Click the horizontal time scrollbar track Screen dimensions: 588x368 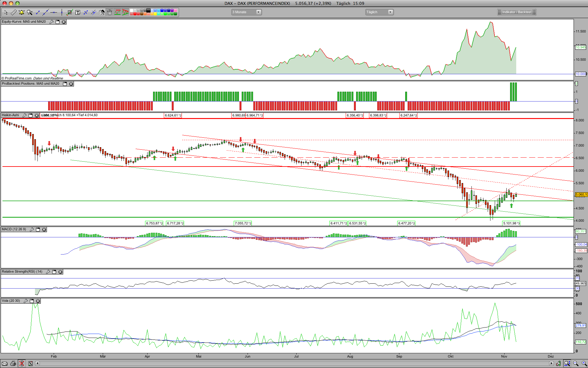(294, 363)
